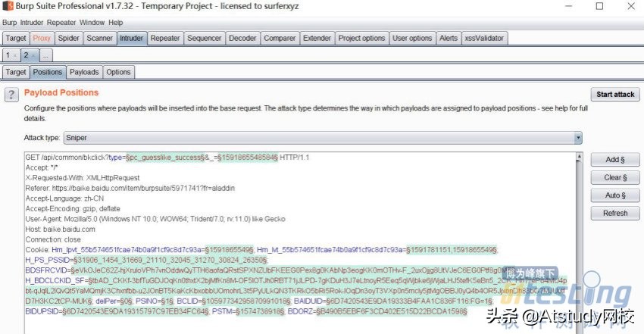Open the Intruder menu
The width and height of the screenshot is (644, 334).
coord(32,23)
